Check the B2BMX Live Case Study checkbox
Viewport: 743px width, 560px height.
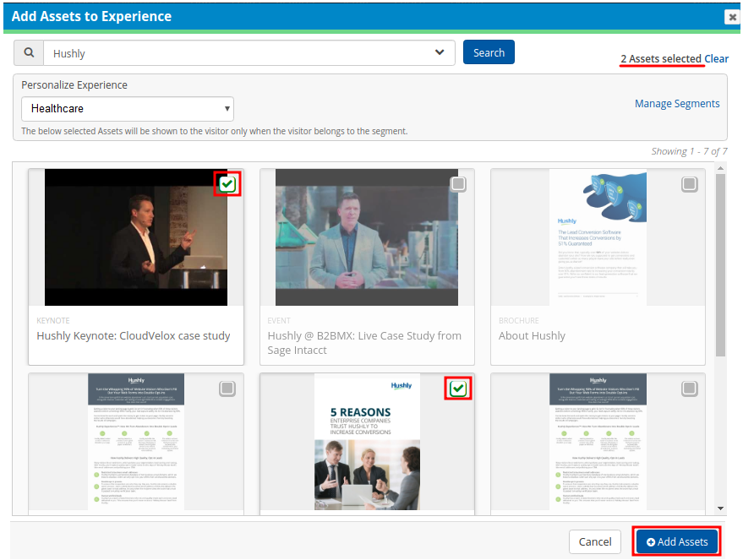click(x=458, y=183)
